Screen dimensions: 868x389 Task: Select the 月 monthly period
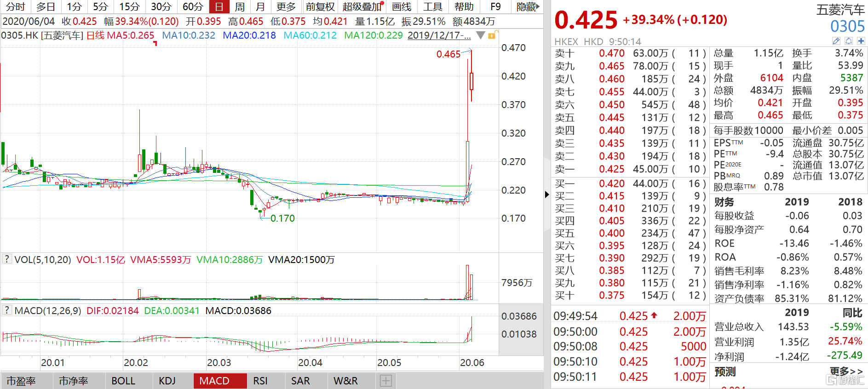[260, 6]
